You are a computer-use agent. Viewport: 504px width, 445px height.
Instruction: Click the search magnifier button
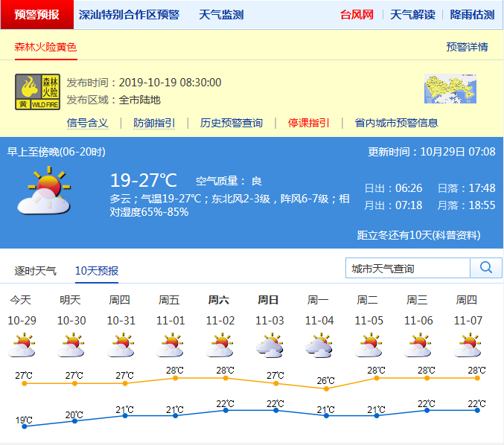486,268
